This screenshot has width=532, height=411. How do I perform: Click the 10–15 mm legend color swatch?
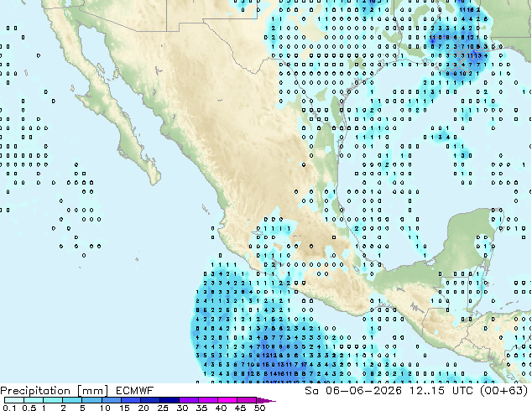click(x=111, y=400)
